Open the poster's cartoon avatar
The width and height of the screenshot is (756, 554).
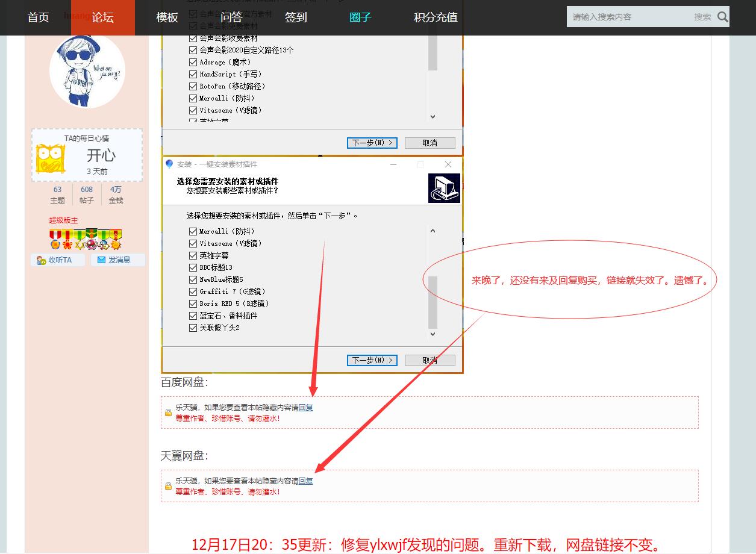point(87,72)
